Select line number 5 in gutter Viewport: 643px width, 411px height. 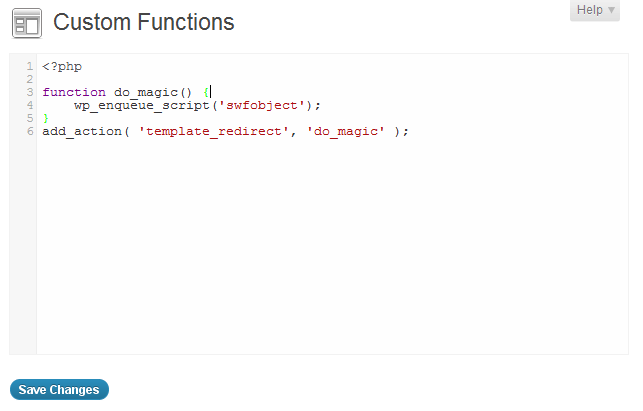(x=30, y=119)
